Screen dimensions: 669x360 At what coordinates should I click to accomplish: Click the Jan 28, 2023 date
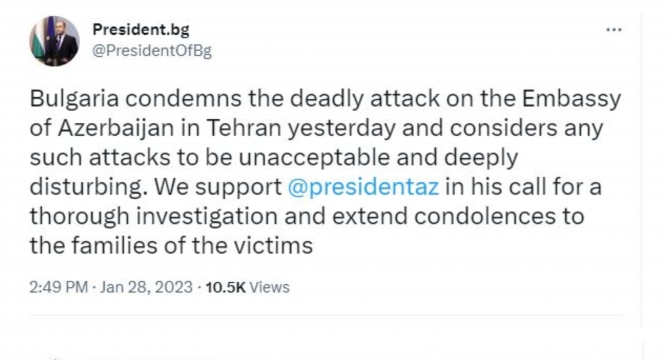pos(146,287)
